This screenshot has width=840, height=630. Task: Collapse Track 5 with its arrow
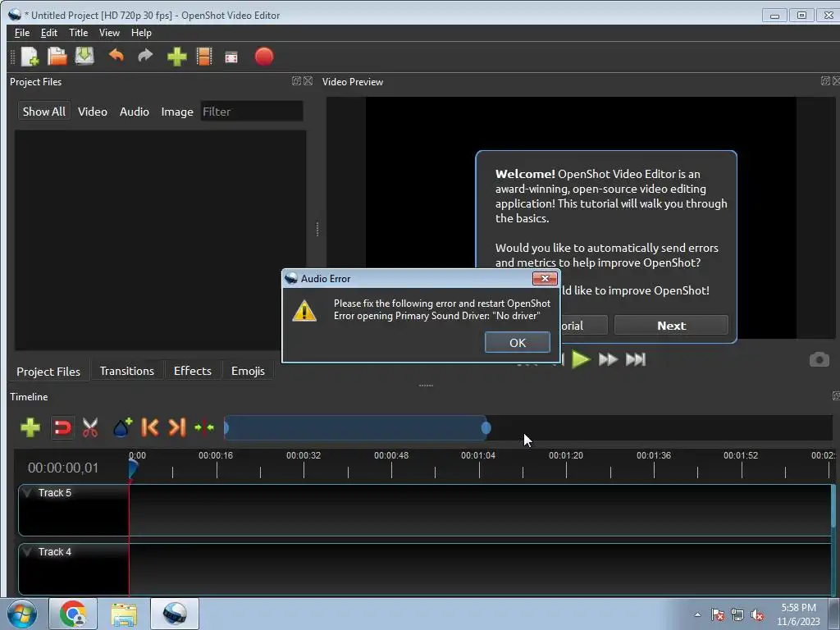[x=28, y=492]
